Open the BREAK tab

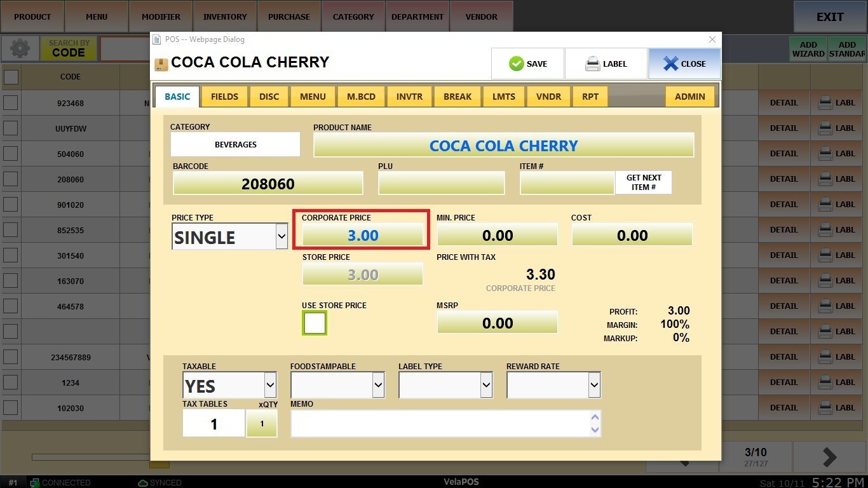coord(458,97)
